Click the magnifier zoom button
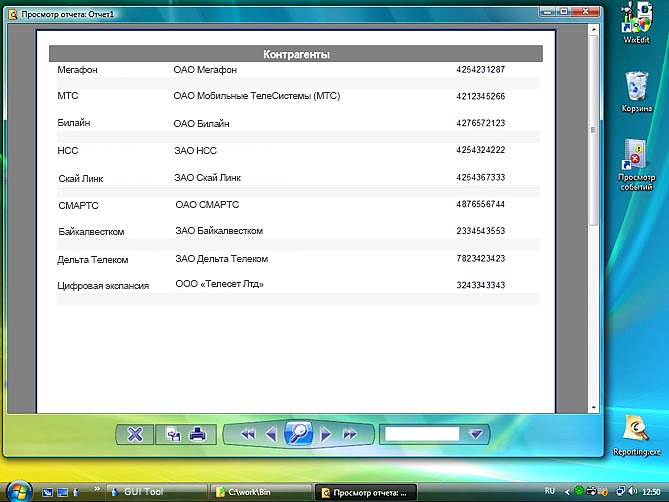Image resolution: width=669 pixels, height=502 pixels. coord(299,433)
